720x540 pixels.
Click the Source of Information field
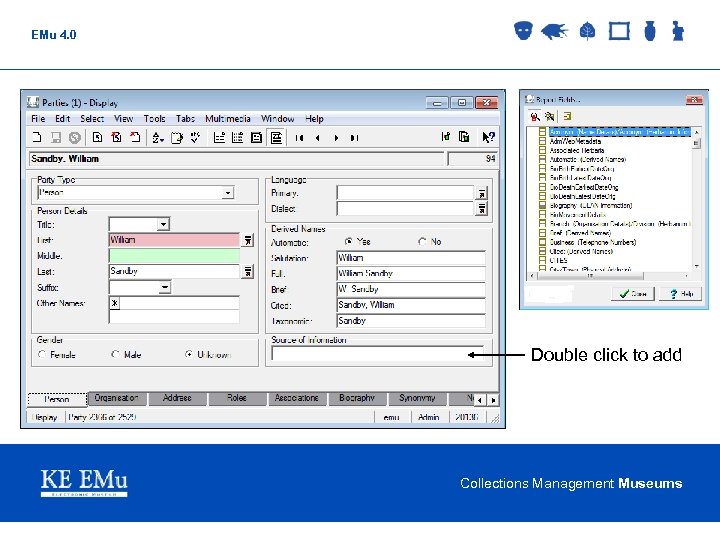377,354
